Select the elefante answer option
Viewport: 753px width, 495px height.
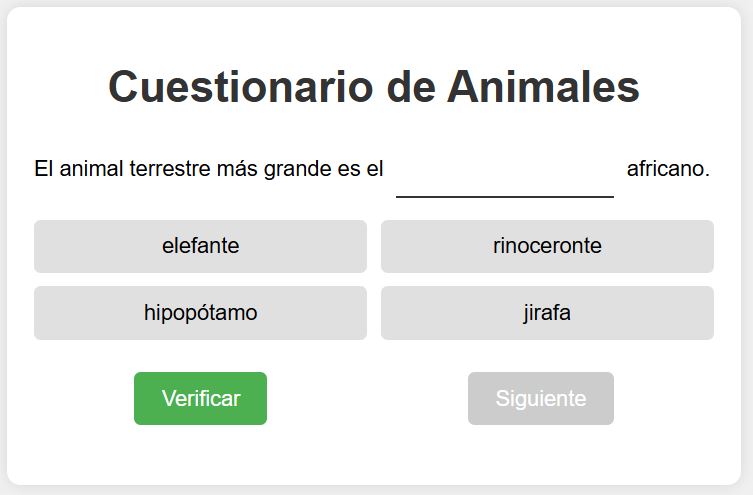(200, 246)
